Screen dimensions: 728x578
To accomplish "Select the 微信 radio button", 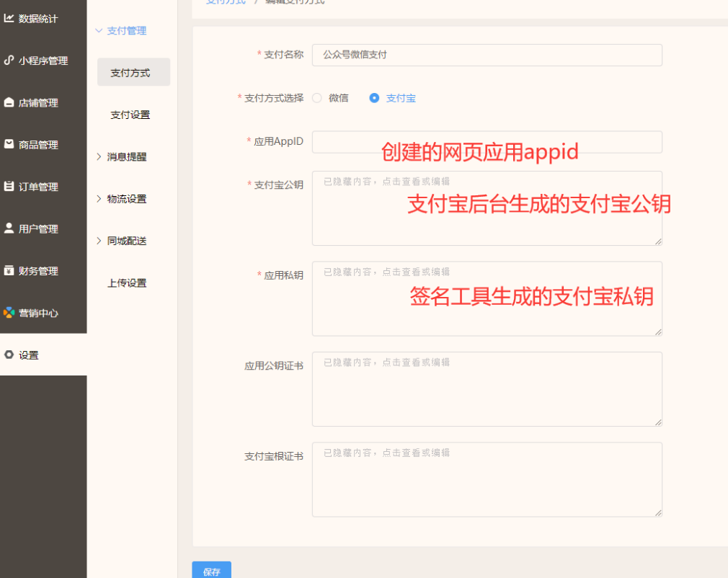I will tap(317, 98).
